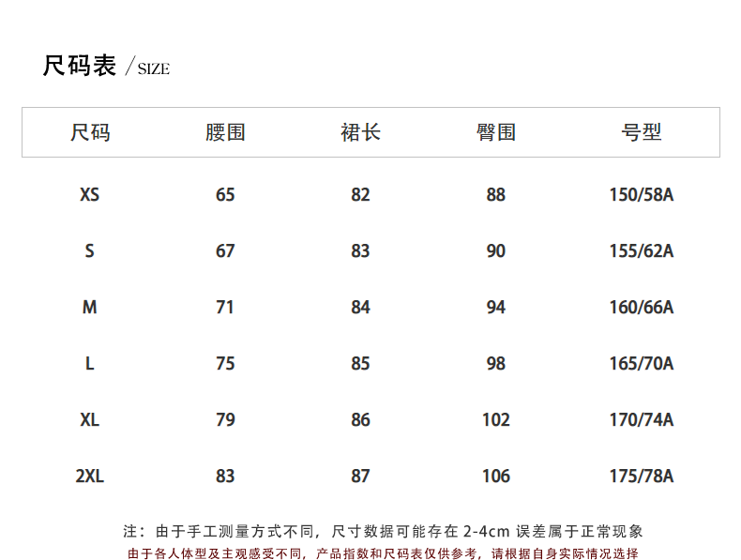This screenshot has width=741, height=560.
Task: Select the XL size row label
Action: click(x=90, y=420)
